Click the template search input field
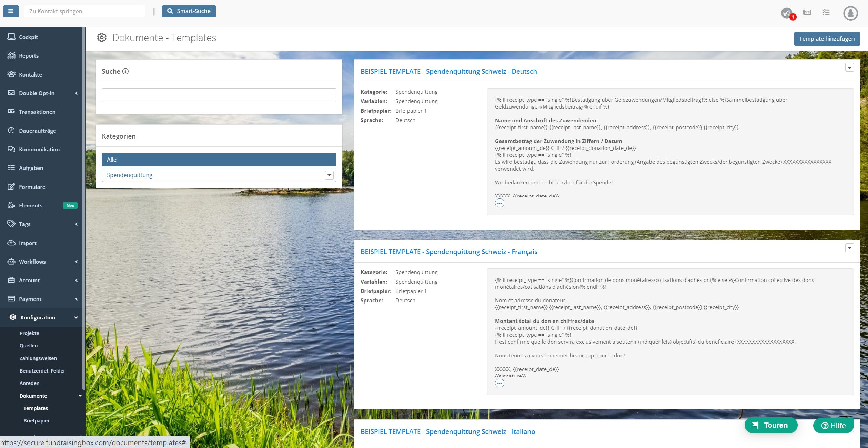 click(x=219, y=95)
